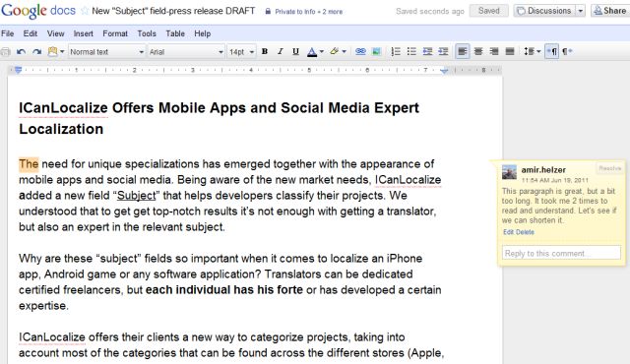
Task: Open the File menu
Action: tap(7, 33)
